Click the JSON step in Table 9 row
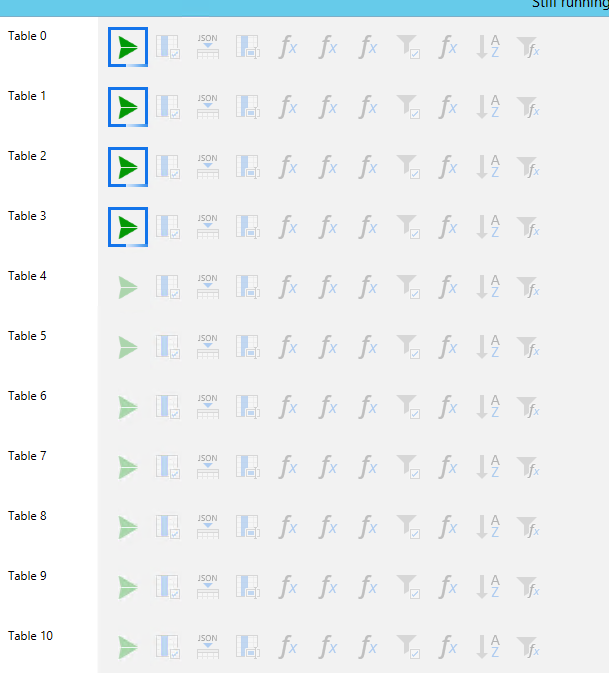This screenshot has width=609, height=673. click(208, 587)
